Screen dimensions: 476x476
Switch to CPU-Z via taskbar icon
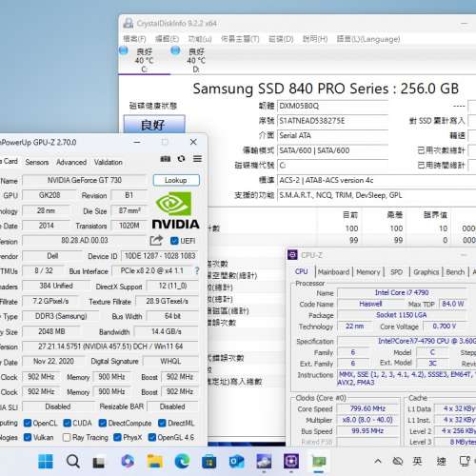(x=291, y=461)
